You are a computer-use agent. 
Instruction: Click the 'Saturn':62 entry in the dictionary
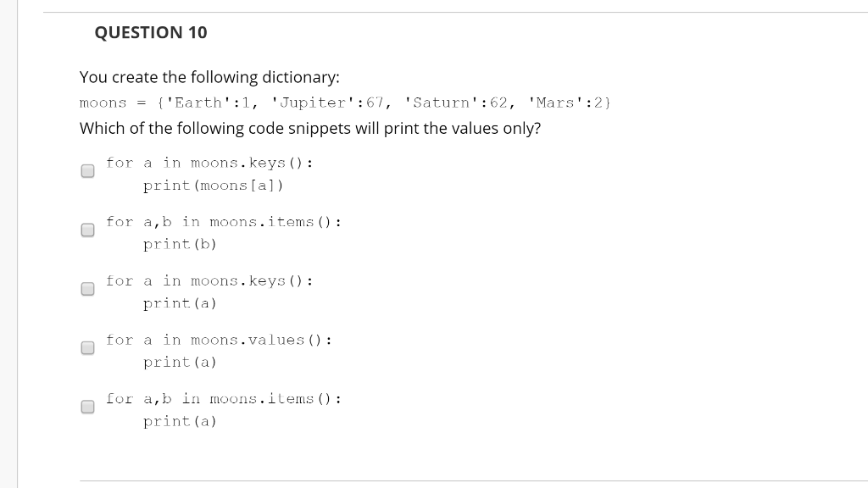[x=455, y=103]
